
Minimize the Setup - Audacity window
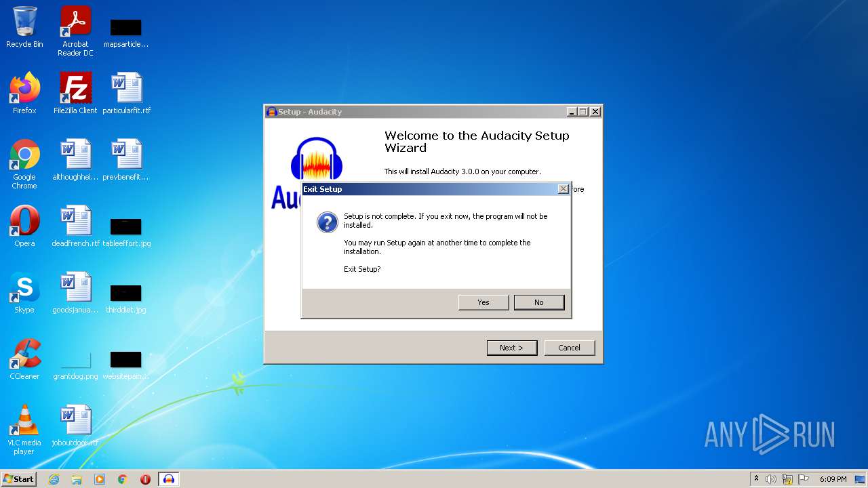coord(572,112)
